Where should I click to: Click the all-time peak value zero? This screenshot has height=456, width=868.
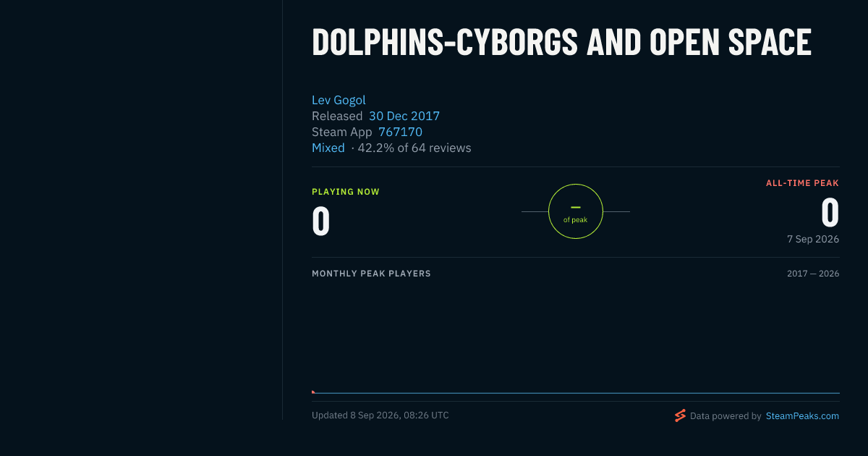[830, 213]
